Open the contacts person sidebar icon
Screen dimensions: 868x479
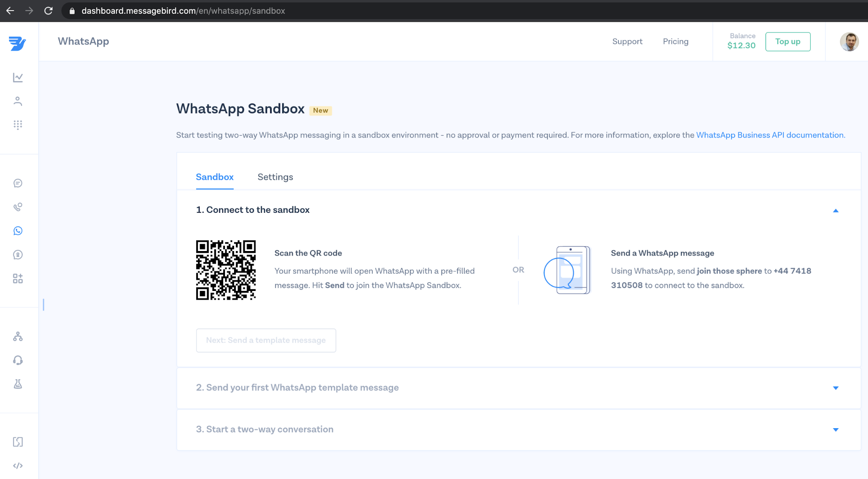click(18, 101)
